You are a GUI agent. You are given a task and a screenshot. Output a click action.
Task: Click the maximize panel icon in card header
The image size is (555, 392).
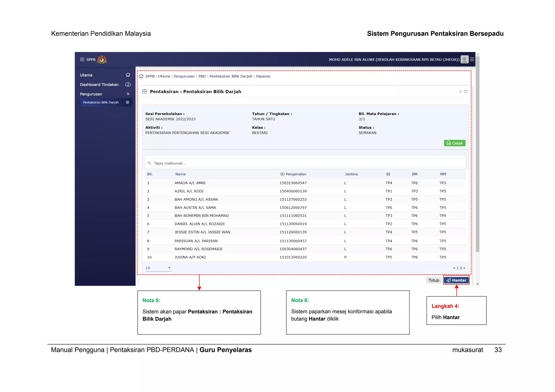pos(466,92)
